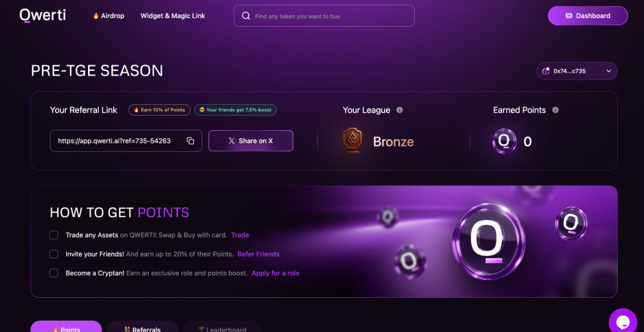644x332 pixels.
Task: Check the Become a Cryptan checkbox
Action: [54, 273]
